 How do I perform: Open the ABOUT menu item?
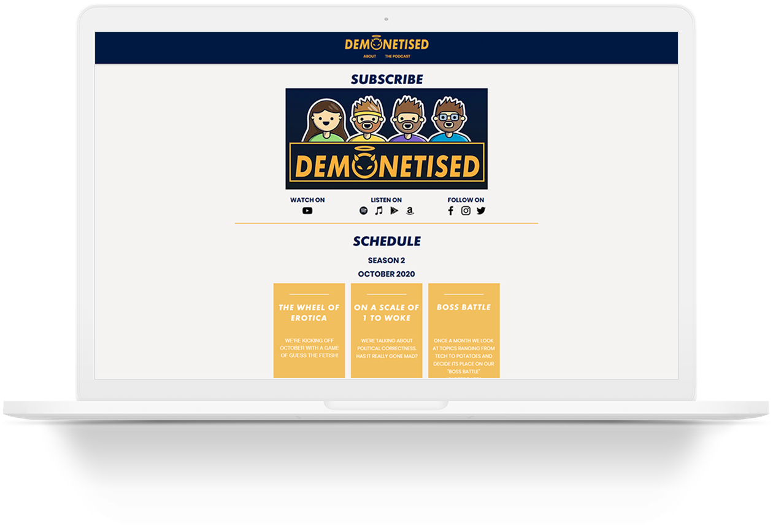[x=369, y=55]
